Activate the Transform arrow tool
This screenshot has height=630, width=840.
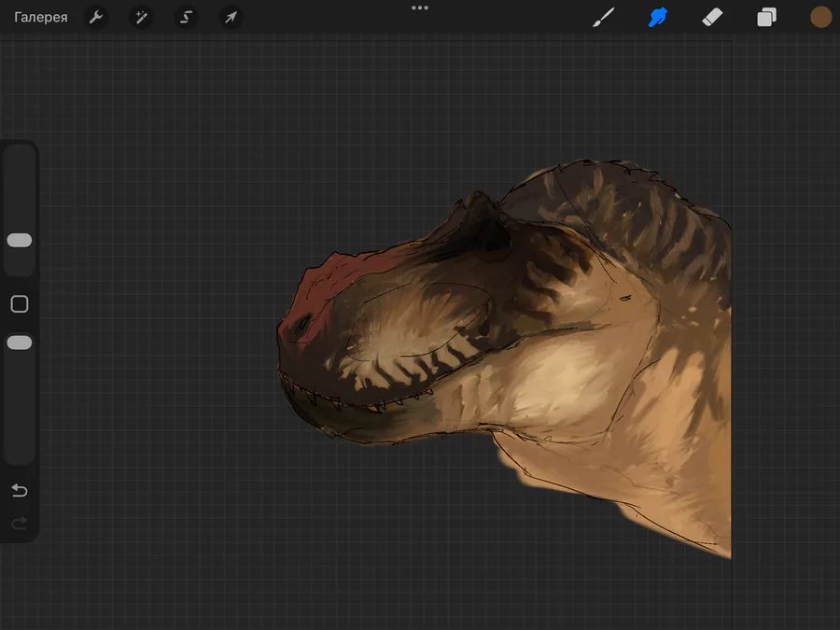pos(231,18)
